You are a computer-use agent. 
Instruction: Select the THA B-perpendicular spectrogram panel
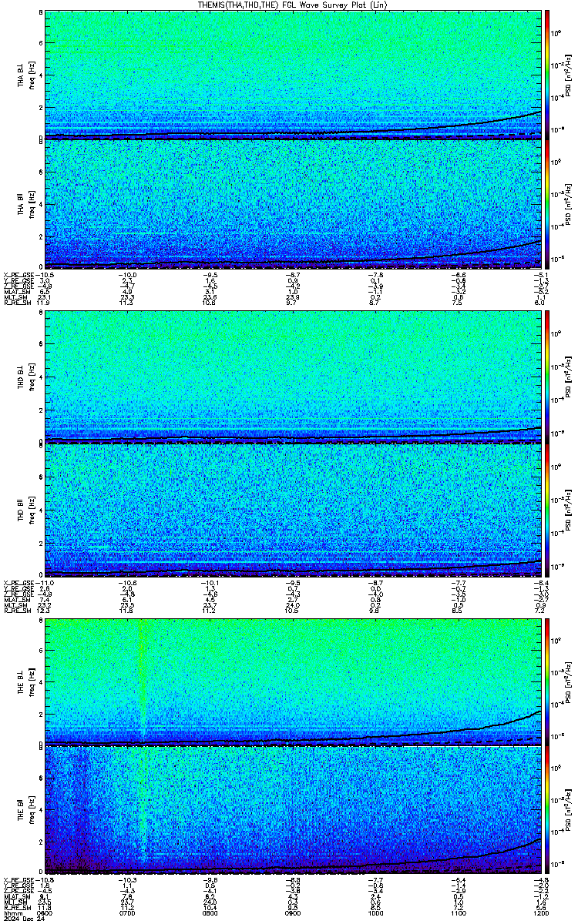pyautogui.click(x=294, y=74)
